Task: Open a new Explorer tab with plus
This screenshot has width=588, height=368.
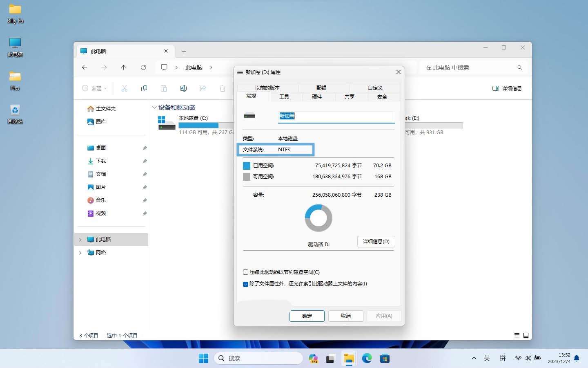Action: point(184,51)
